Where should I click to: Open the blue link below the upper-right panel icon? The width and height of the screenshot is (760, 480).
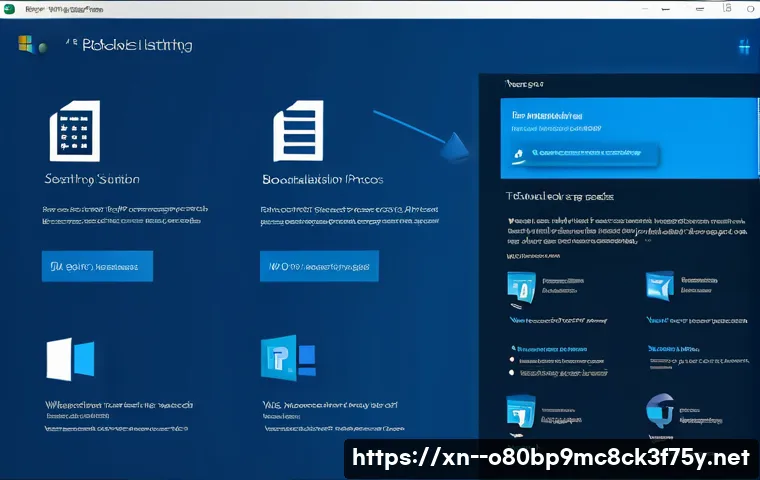coord(697,320)
